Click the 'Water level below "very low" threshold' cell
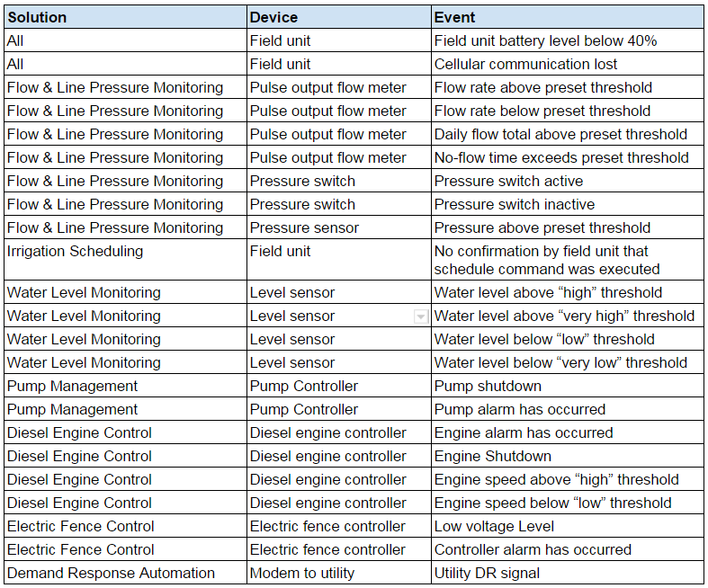This screenshot has width=708, height=588. point(560,362)
